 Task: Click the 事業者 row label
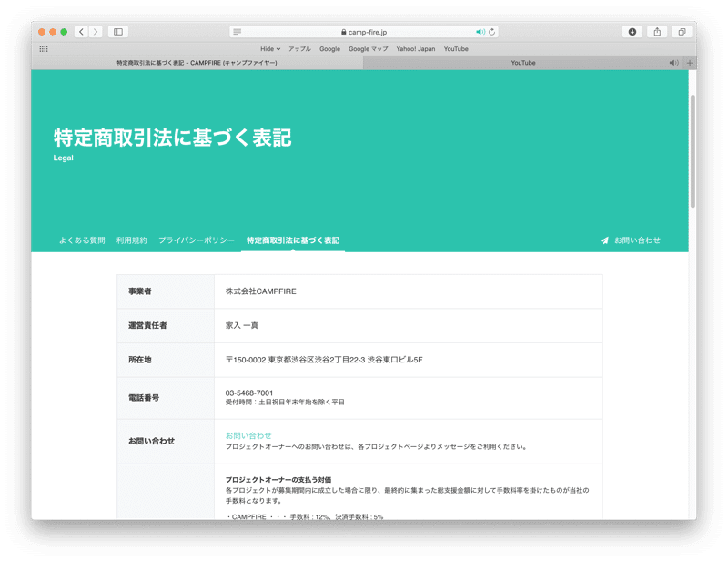140,291
